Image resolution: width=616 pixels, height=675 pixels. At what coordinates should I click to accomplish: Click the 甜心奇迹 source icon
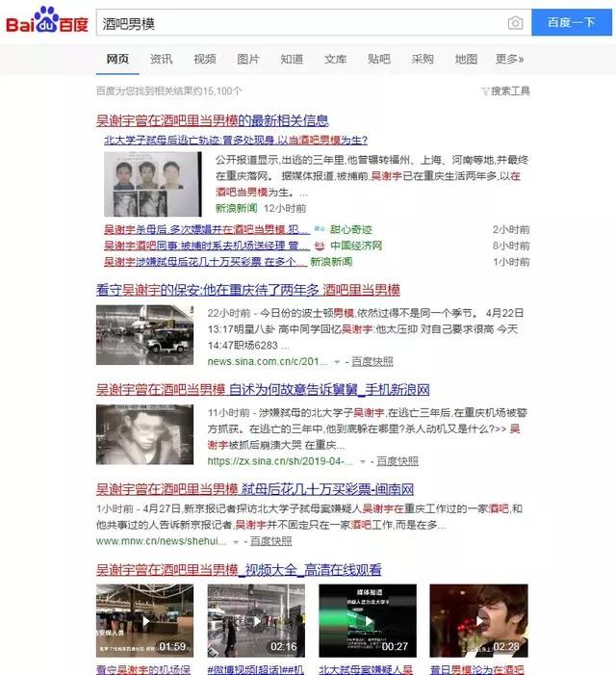[x=321, y=230]
